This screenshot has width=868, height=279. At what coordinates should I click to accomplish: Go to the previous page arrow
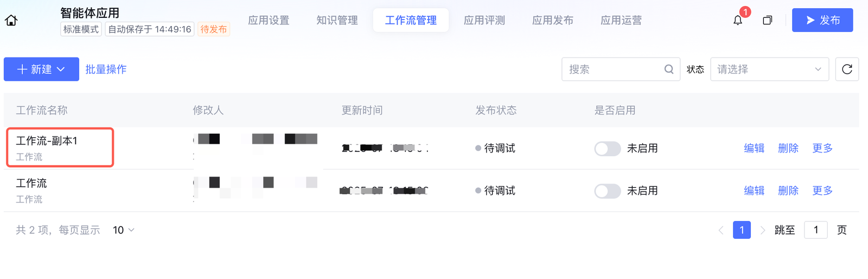click(x=721, y=230)
